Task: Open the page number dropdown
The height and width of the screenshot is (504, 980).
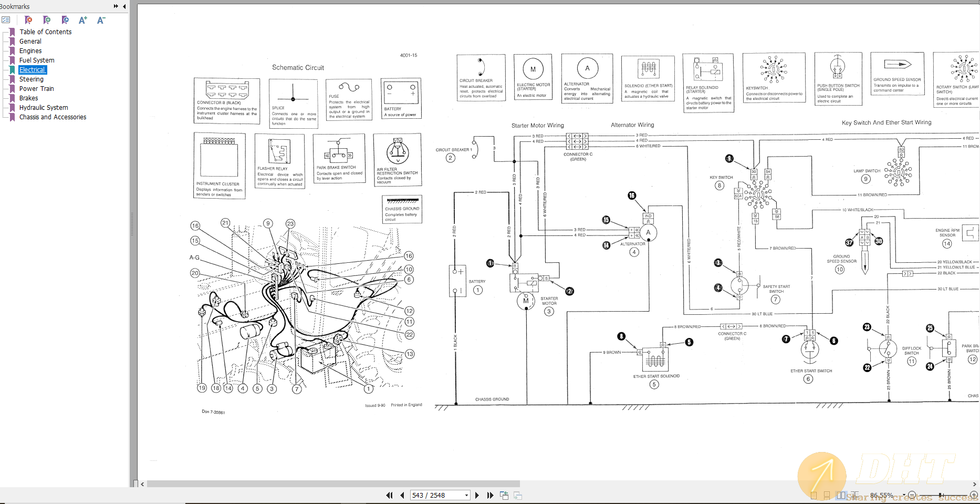Action: pyautogui.click(x=465, y=495)
